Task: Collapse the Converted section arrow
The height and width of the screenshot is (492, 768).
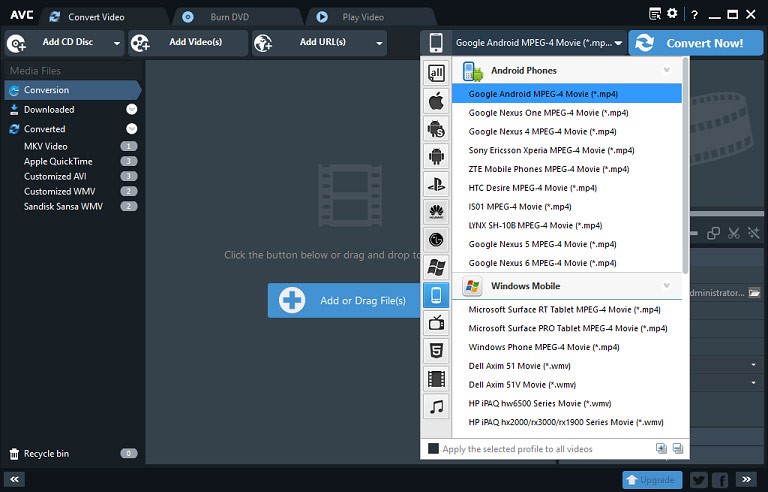Action: click(x=131, y=129)
